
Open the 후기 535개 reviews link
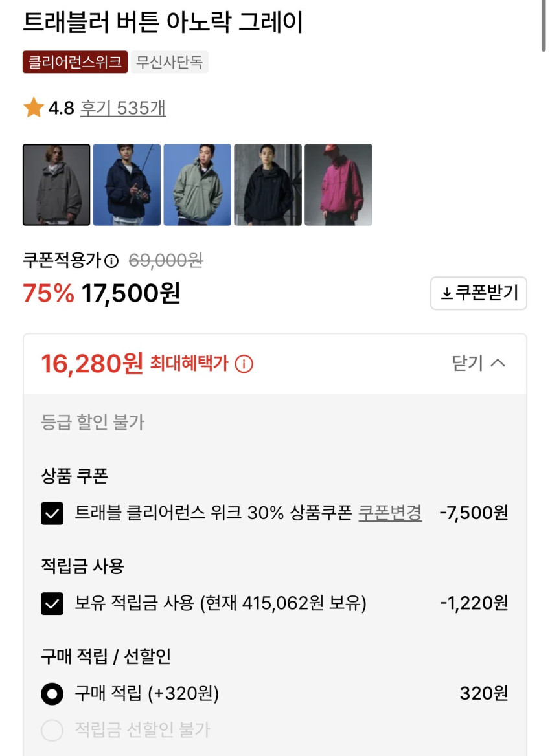click(122, 107)
